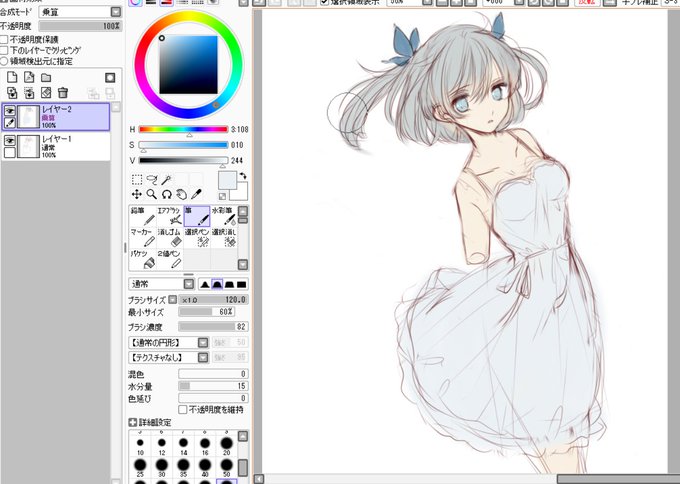The height and width of the screenshot is (484, 680).
Task: Pick brush size preset 16
Action: [x=205, y=446]
